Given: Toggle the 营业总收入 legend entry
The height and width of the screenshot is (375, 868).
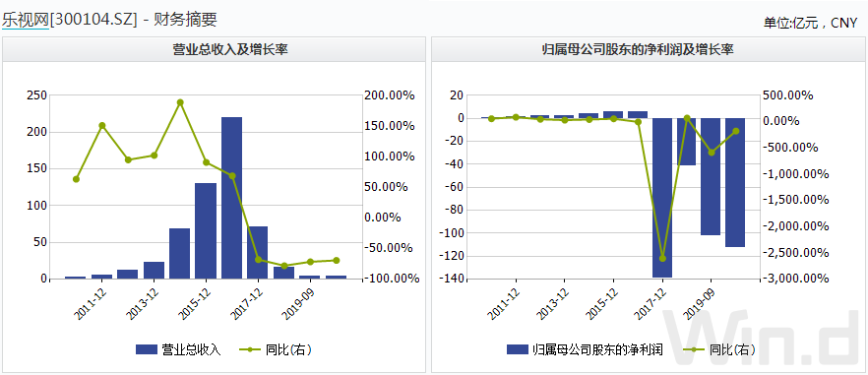Looking at the screenshot, I should (x=178, y=349).
